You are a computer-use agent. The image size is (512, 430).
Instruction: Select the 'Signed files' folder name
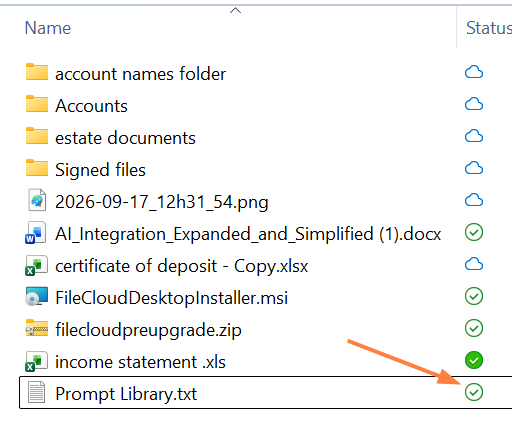tap(100, 170)
